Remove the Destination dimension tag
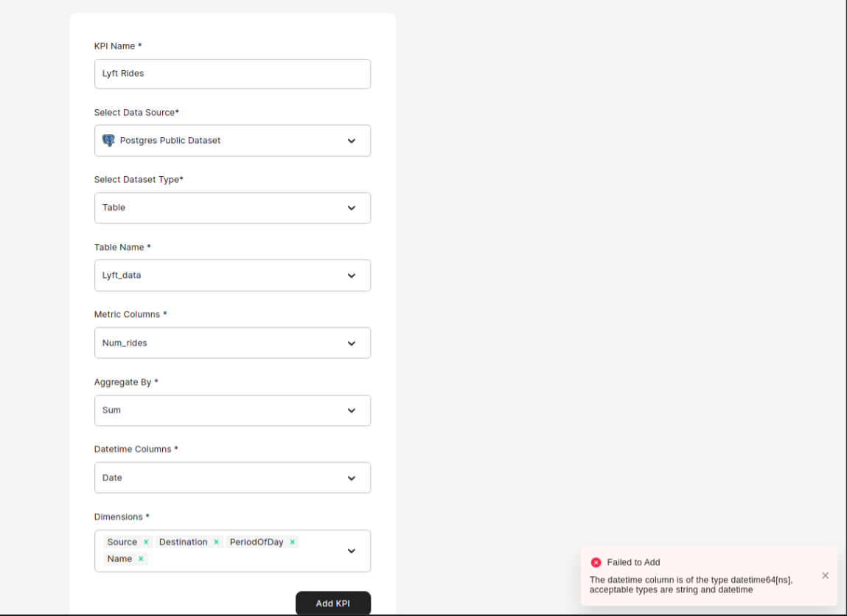Image resolution: width=847 pixels, height=616 pixels. (x=216, y=542)
